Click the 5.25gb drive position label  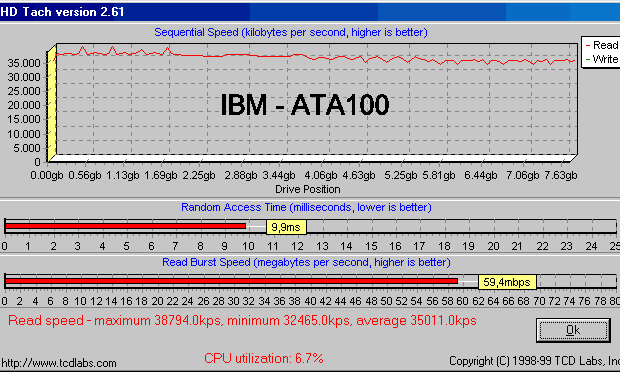pyautogui.click(x=401, y=175)
